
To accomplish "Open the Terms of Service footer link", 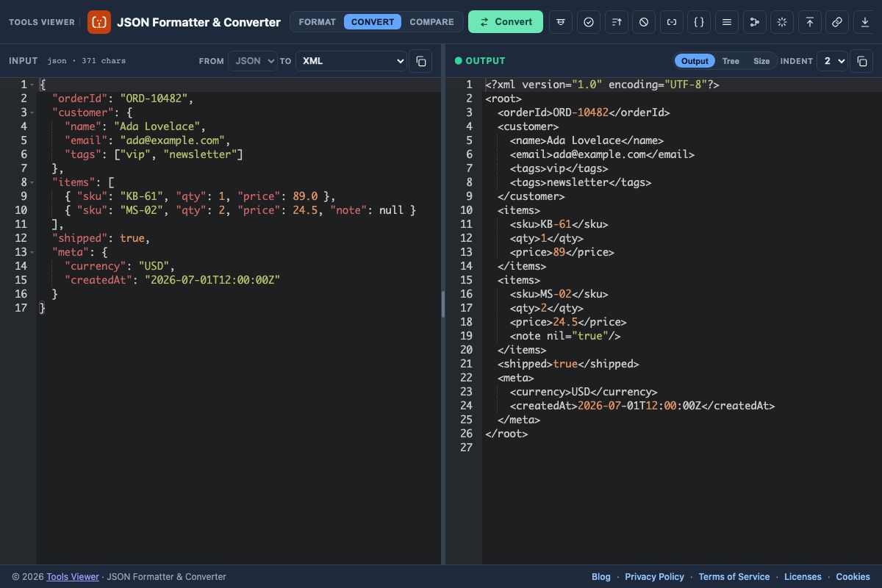I will 734,577.
